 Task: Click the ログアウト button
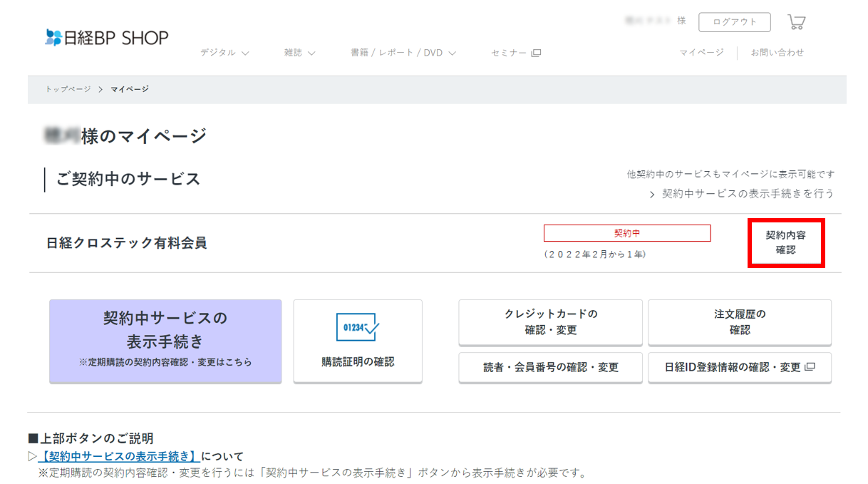pyautogui.click(x=735, y=22)
